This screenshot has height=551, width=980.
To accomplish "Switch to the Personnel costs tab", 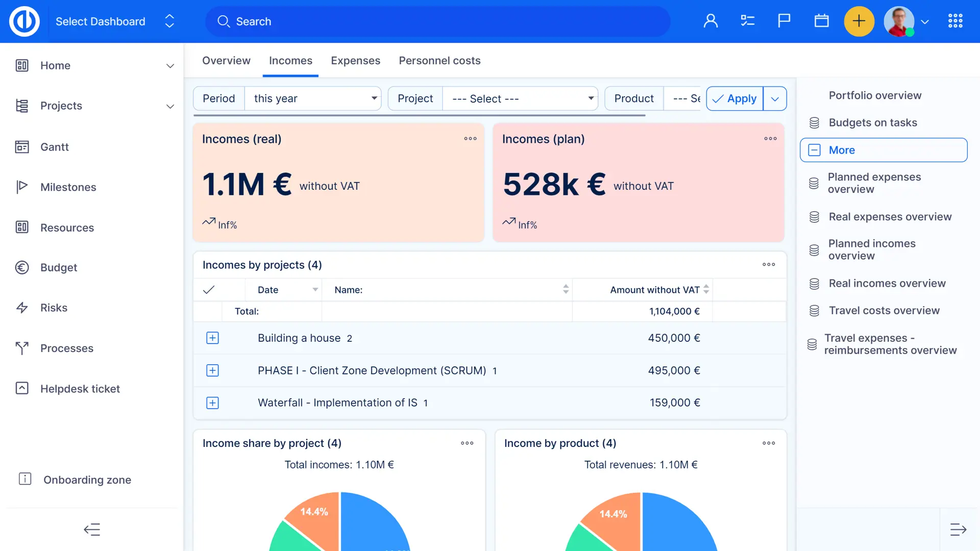I will (439, 61).
